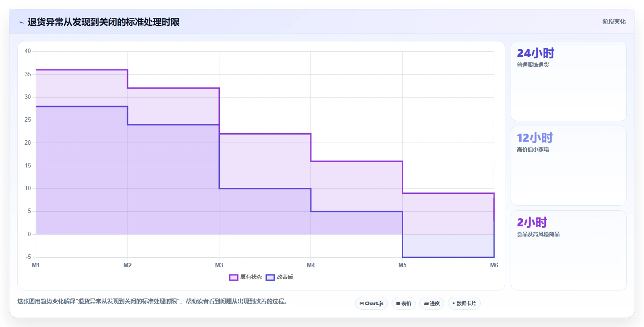
Task: Click the 15 y-axis tick label
Action: (28, 166)
